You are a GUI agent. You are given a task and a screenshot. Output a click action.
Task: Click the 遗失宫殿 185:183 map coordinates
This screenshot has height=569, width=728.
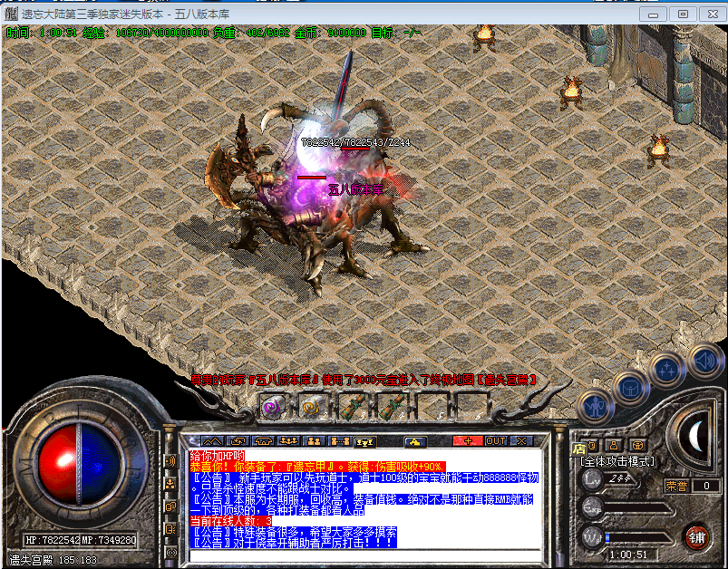pos(53,560)
